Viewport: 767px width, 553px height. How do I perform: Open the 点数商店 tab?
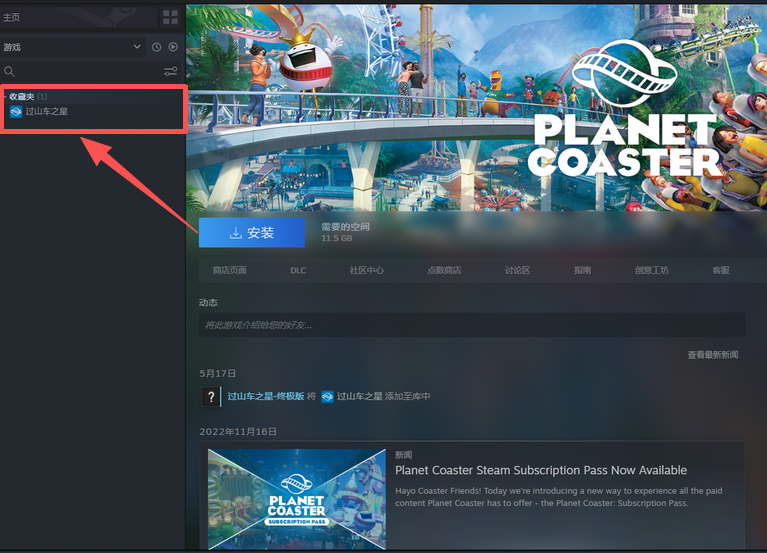click(x=444, y=270)
